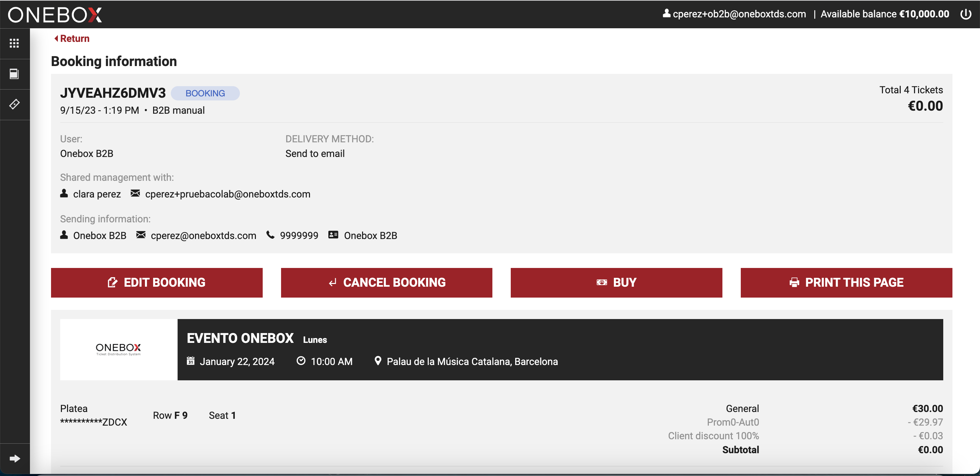Click email cperez+pruebacolab@oneboxtds.com

tap(228, 194)
